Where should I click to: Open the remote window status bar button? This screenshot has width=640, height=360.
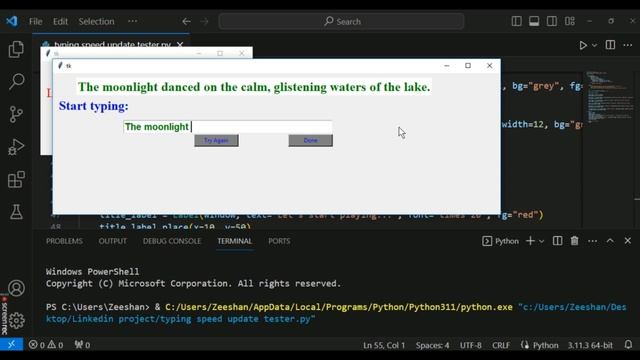[x=11, y=345]
